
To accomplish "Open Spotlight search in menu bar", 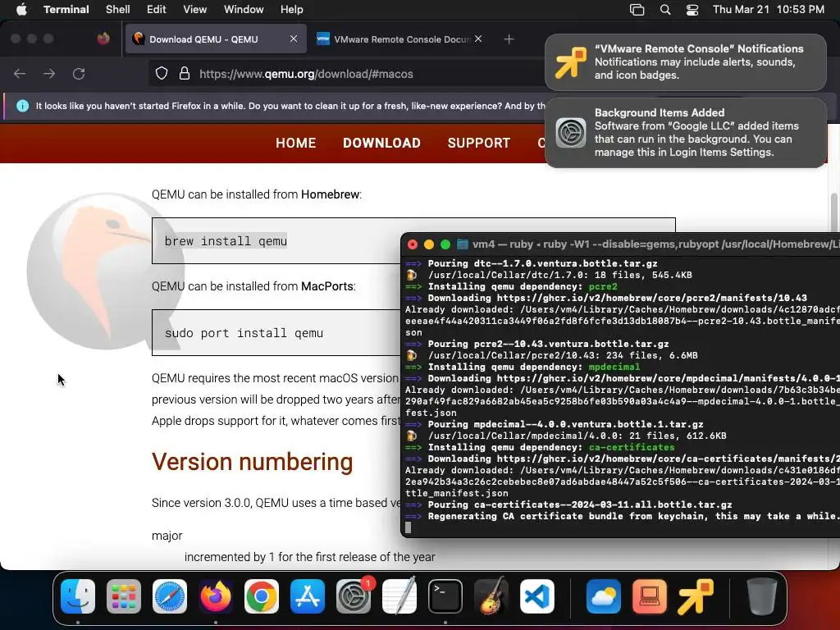I will [x=665, y=10].
